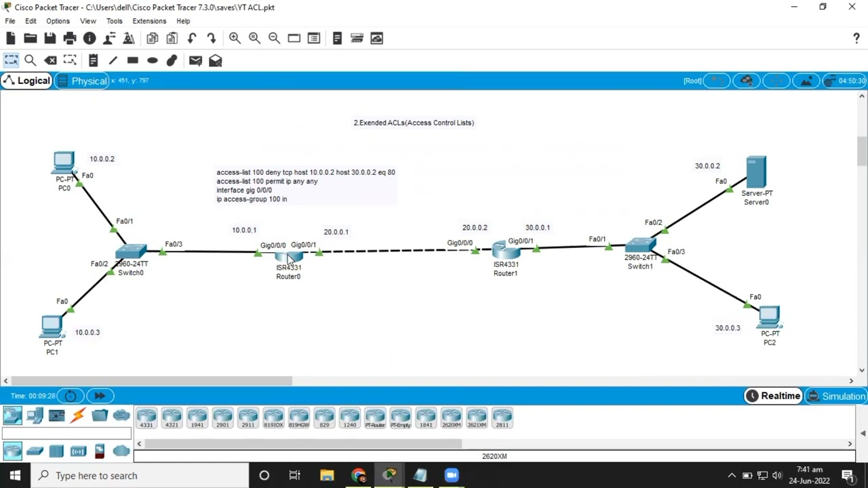Paste with the Paste toolbar icon
Viewport: 868px width, 488px height.
172,39
